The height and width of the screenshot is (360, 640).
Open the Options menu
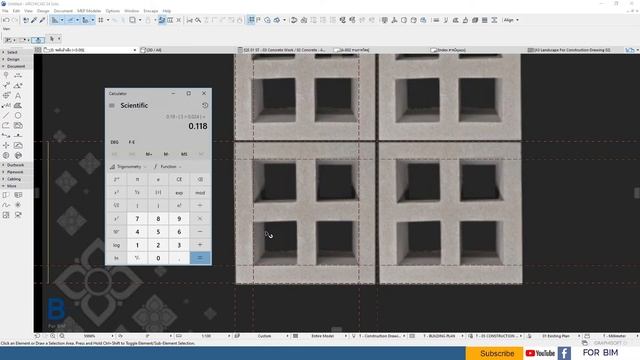coord(113,11)
